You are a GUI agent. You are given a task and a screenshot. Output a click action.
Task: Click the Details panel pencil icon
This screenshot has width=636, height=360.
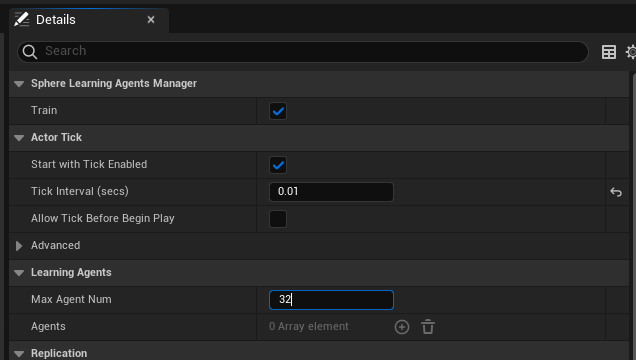21,19
